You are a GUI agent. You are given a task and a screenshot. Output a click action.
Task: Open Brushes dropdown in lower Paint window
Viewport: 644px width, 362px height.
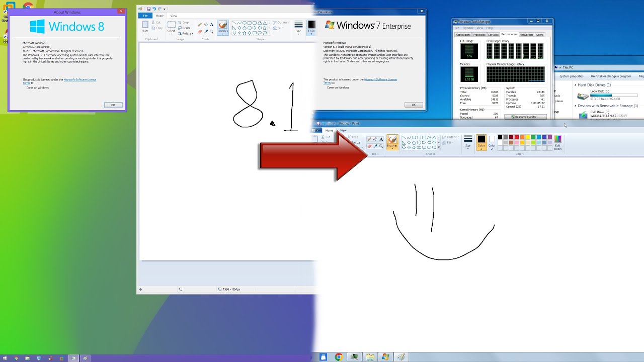click(x=392, y=147)
